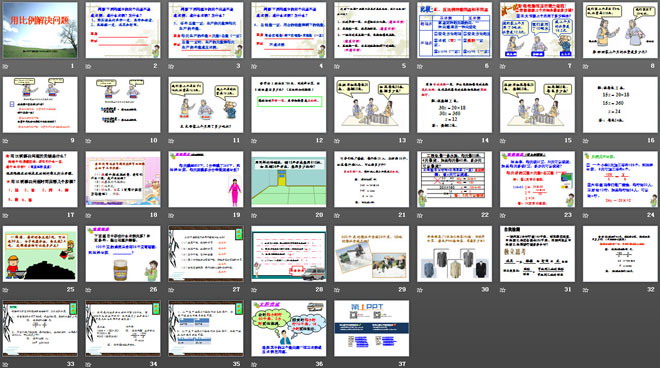Click the animation star icon below slide 5
Screen dimensions: 660x368
click(337, 66)
